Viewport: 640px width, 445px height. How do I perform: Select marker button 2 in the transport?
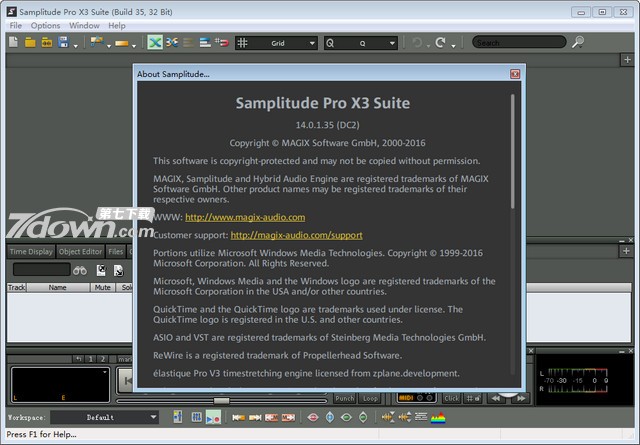click(x=103, y=359)
